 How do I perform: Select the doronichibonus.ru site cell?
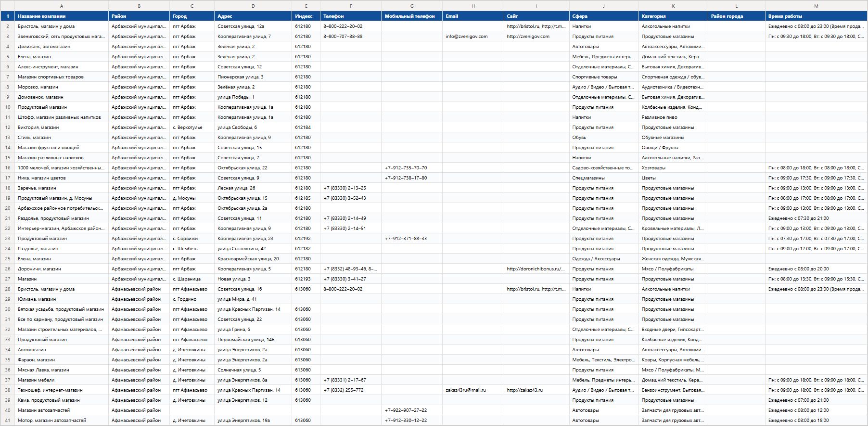[536, 269]
